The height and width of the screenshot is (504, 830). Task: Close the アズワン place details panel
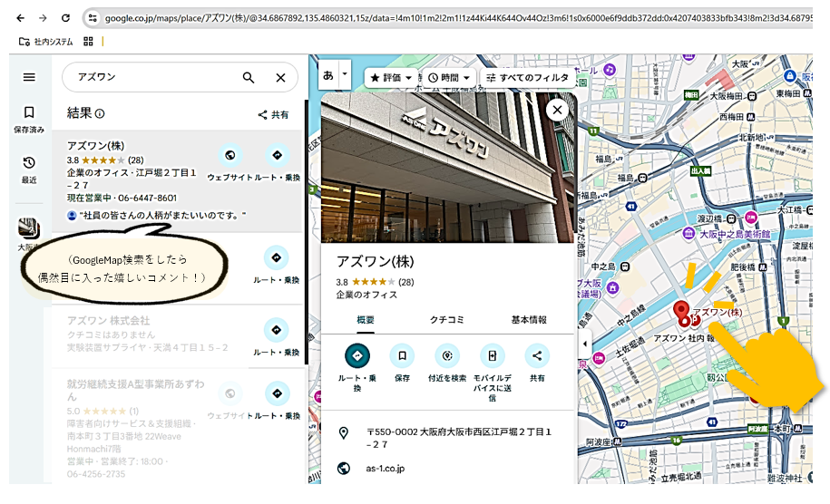557,110
